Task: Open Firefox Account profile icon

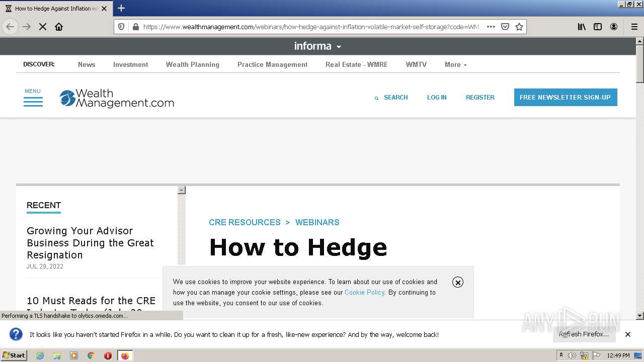Action: [x=614, y=27]
